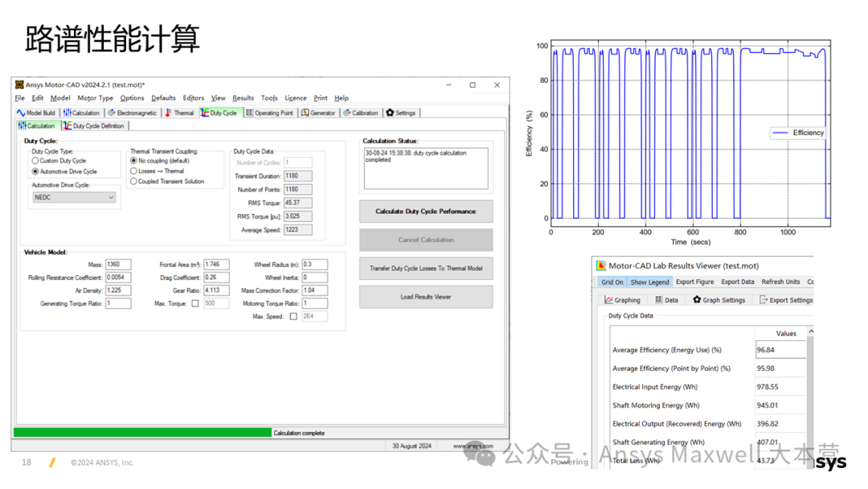
Task: Select the Calculation sub-tab
Action: coord(36,125)
